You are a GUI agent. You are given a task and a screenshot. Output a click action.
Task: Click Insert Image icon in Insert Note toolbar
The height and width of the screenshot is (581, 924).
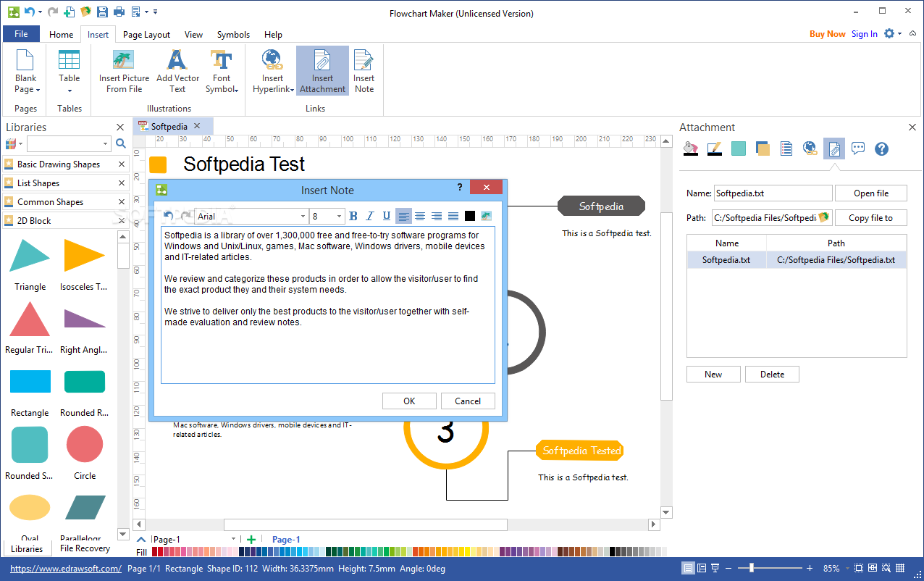click(x=486, y=216)
